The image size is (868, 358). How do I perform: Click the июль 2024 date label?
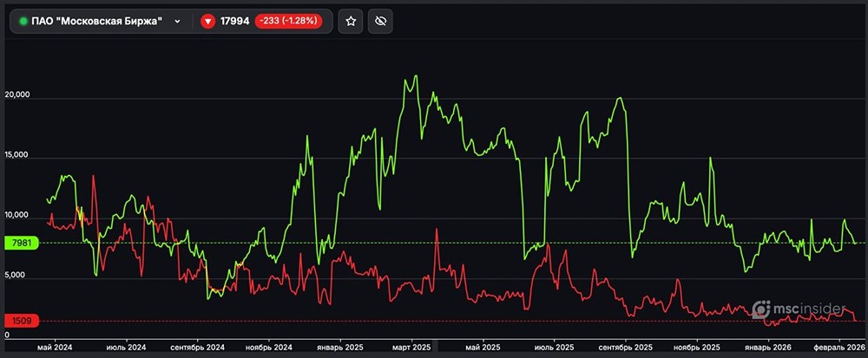(x=126, y=348)
